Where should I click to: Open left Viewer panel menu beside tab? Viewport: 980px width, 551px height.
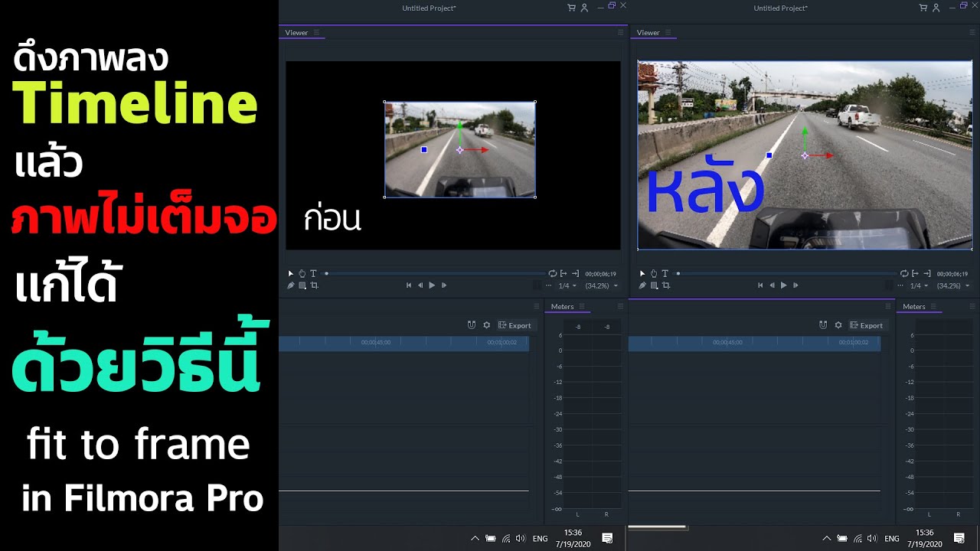(316, 32)
